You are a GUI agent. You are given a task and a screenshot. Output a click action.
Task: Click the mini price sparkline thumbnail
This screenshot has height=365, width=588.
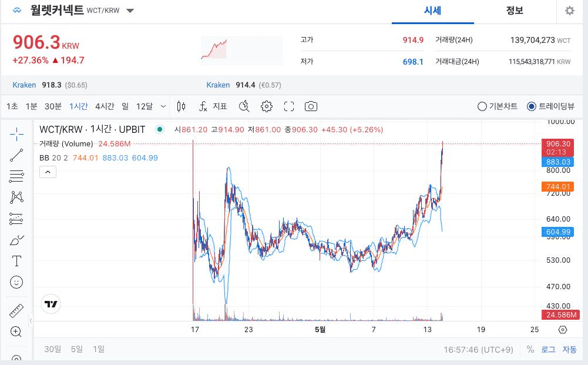(242, 51)
